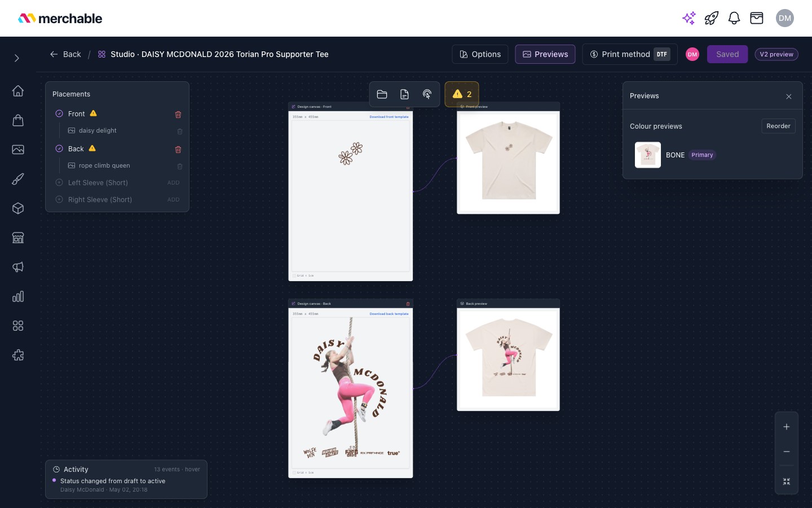The height and width of the screenshot is (508, 812).
Task: Open the storefront sidebar icon
Action: pos(18,238)
